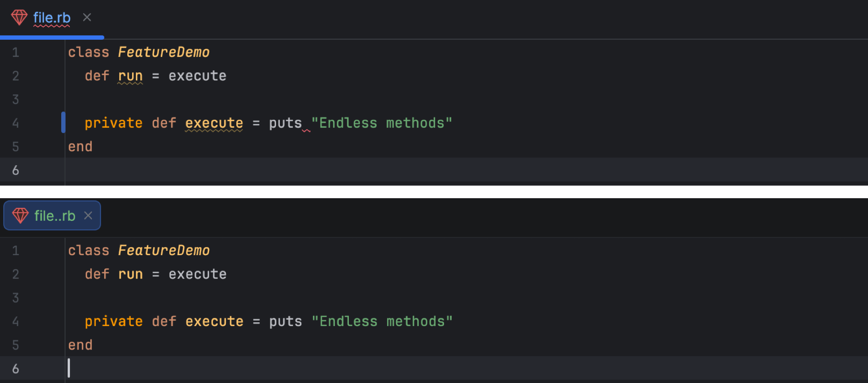868x383 pixels.
Task: Click line number 6 in the bottom editor
Action: click(16, 369)
